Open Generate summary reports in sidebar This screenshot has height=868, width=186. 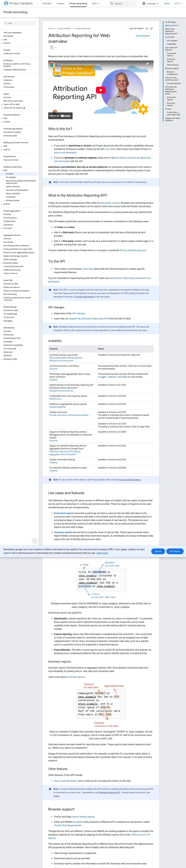(17, 190)
